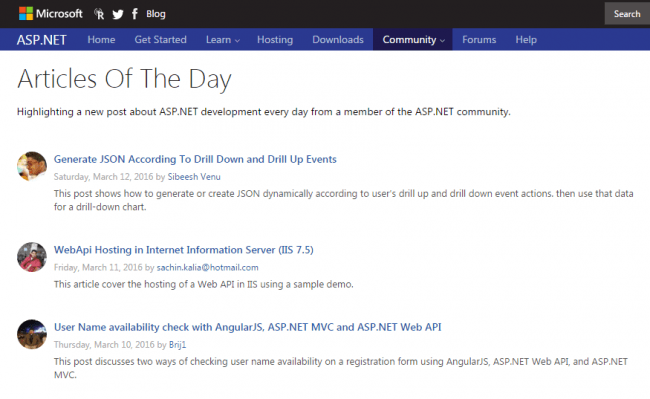Open Get Started navigation item
This screenshot has height=399, width=650.
160,40
